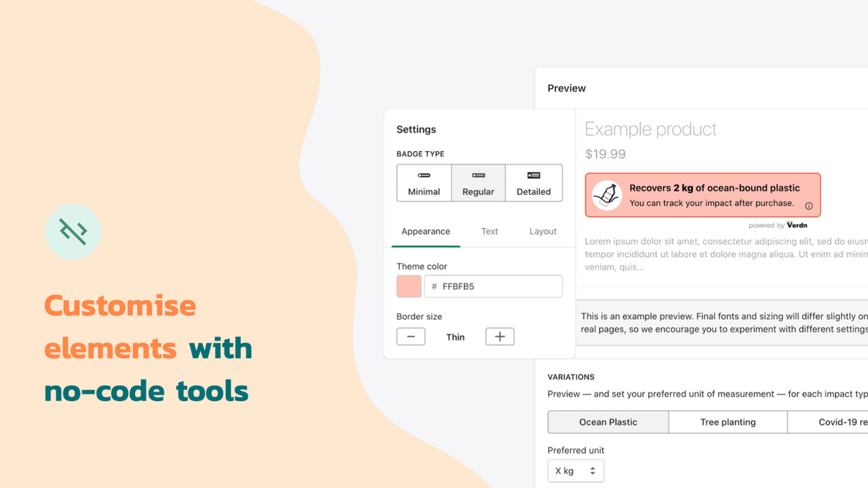Select the Tree planting variation

coord(728,422)
